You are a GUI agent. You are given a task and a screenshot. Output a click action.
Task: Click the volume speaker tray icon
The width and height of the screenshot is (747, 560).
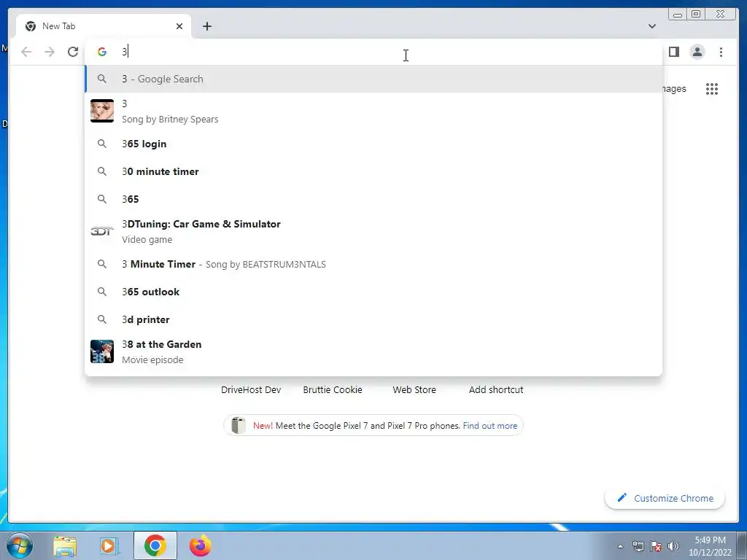pyautogui.click(x=673, y=546)
